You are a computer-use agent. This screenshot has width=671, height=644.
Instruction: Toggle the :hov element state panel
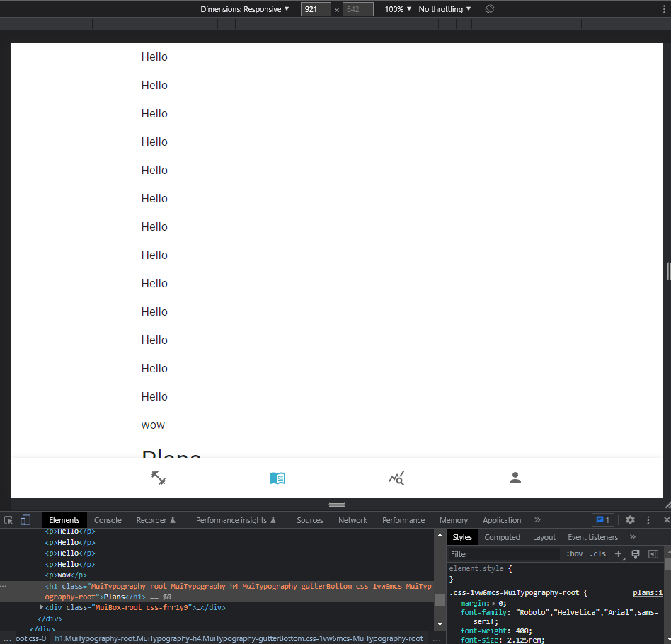(x=574, y=553)
